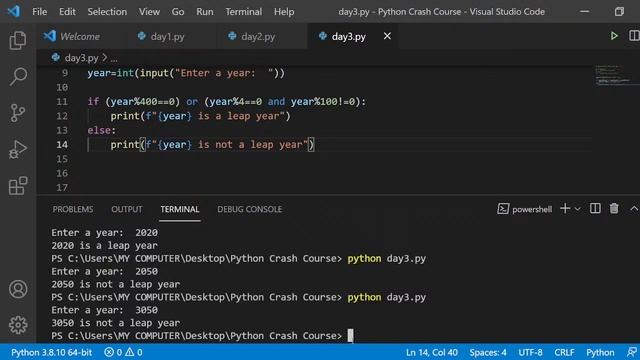Open the Edit menu
This screenshot has width=640, height=360.
pyautogui.click(x=67, y=11)
